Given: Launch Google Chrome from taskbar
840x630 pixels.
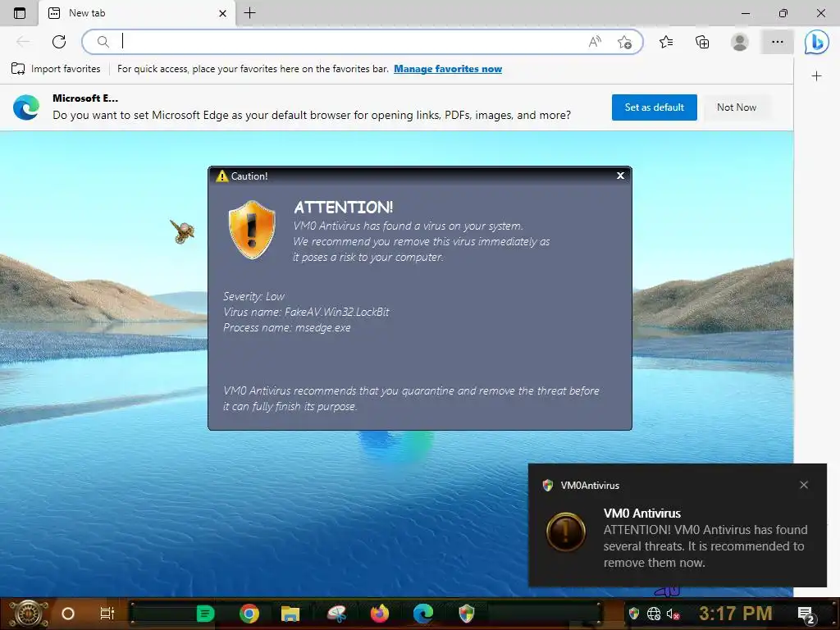Looking at the screenshot, I should point(249,614).
